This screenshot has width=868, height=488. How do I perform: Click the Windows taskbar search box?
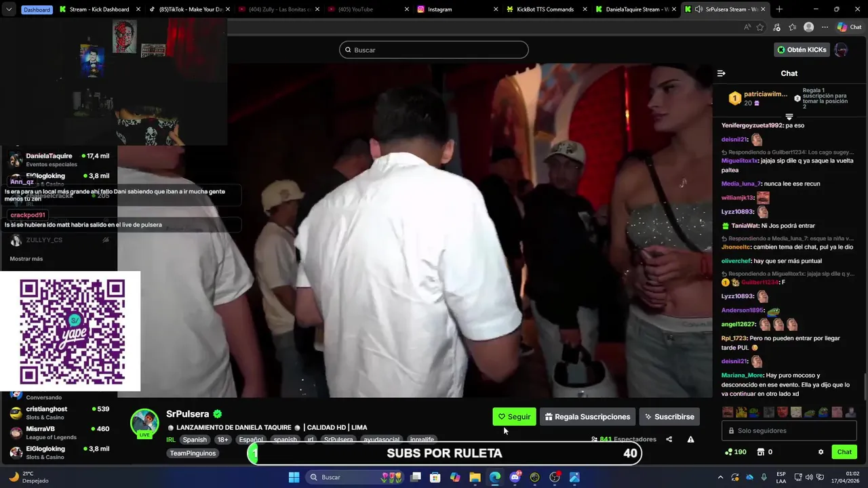(355, 477)
